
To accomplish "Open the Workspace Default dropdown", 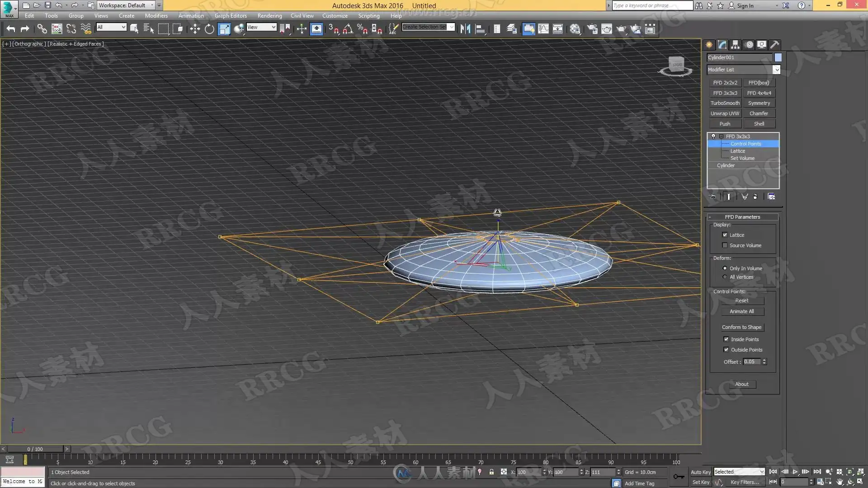I will [152, 5].
